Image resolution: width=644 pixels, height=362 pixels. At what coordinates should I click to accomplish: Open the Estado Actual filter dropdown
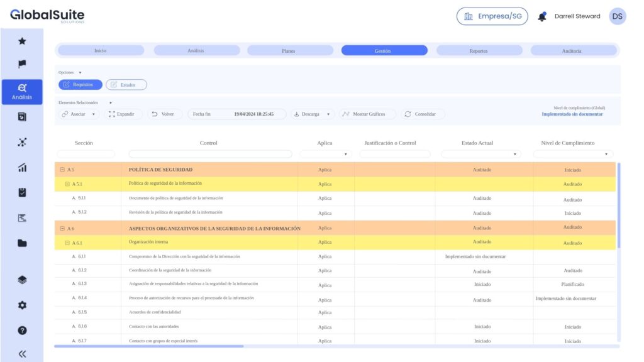click(x=481, y=154)
